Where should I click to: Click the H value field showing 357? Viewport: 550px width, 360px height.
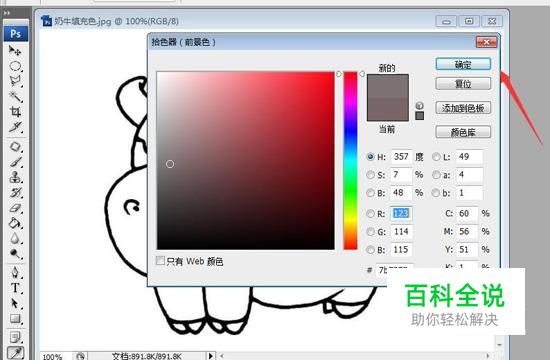401,156
